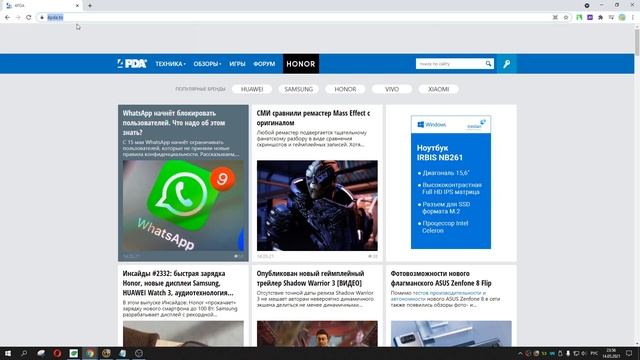
Task: Click the translate page icon in address bar
Action: point(555,17)
